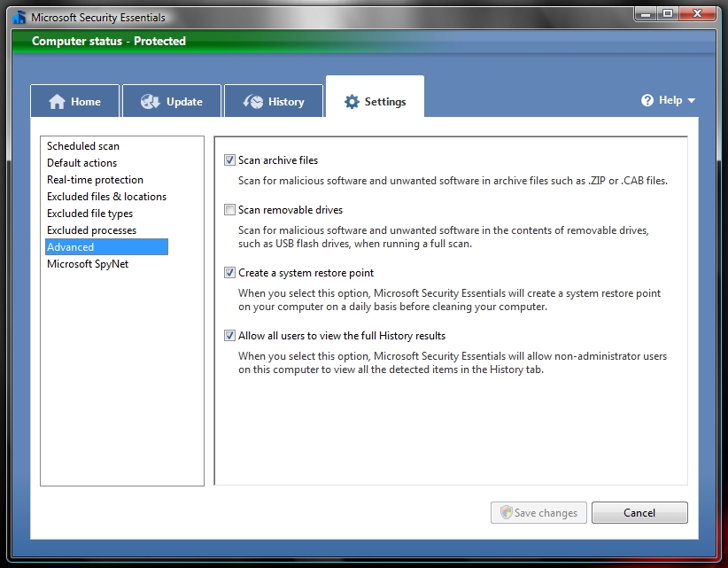728x568 pixels.
Task: Open Default actions settings
Action: point(81,162)
